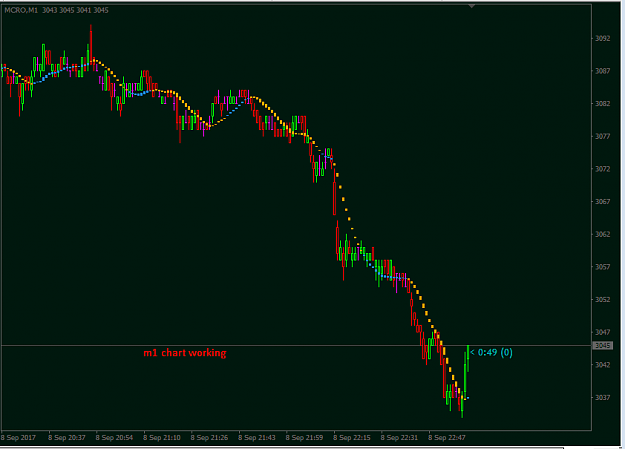This screenshot has width=625, height=449.
Task: Click the horizontal bid price line
Action: click(x=297, y=345)
